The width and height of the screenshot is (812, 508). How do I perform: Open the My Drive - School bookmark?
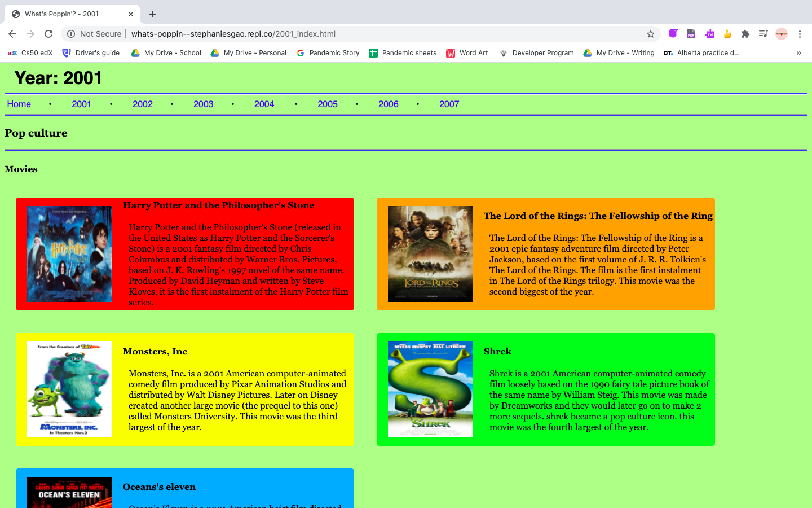coord(166,53)
